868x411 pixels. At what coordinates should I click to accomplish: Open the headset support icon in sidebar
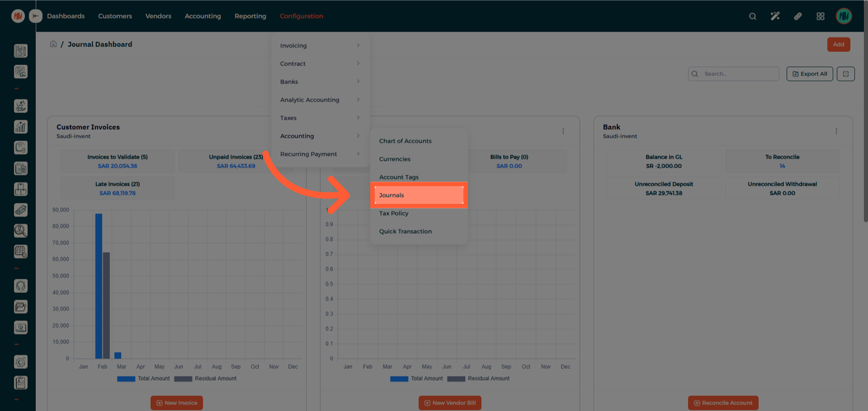tap(20, 286)
